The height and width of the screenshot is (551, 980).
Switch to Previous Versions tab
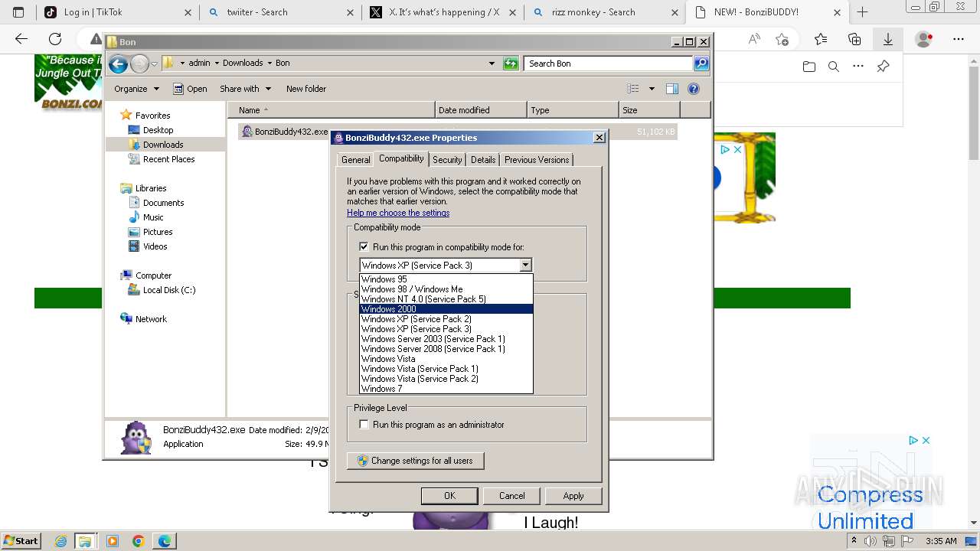pos(537,160)
